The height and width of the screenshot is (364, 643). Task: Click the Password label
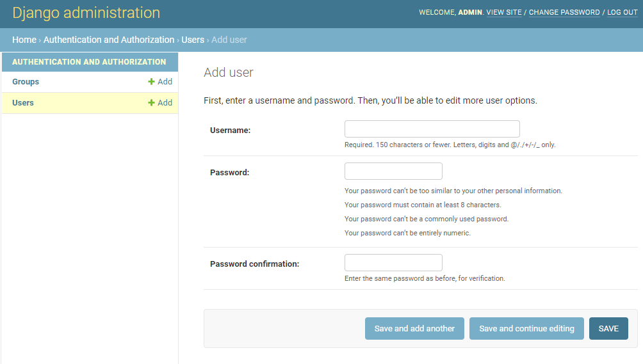pyautogui.click(x=230, y=172)
